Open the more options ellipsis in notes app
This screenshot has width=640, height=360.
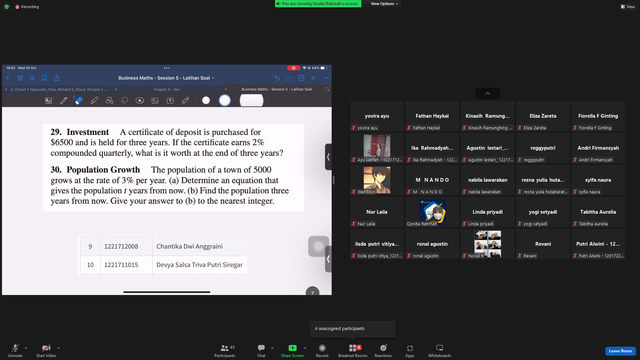pos(325,78)
